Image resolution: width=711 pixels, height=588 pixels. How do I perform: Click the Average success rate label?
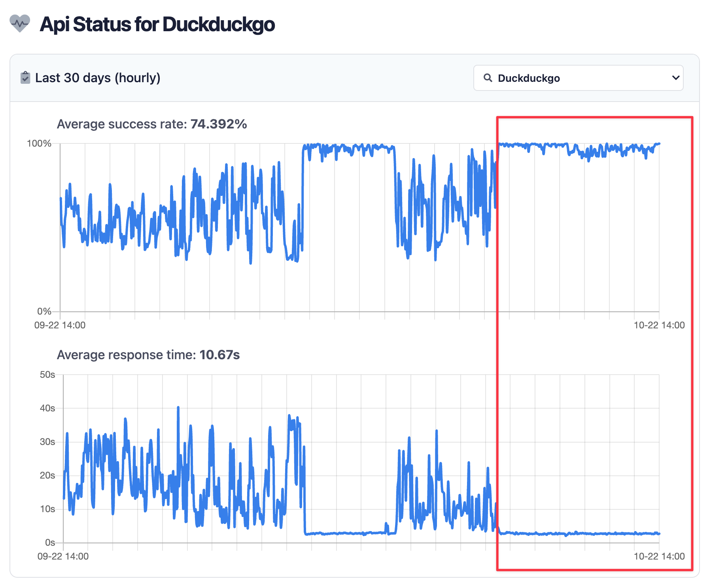[122, 124]
